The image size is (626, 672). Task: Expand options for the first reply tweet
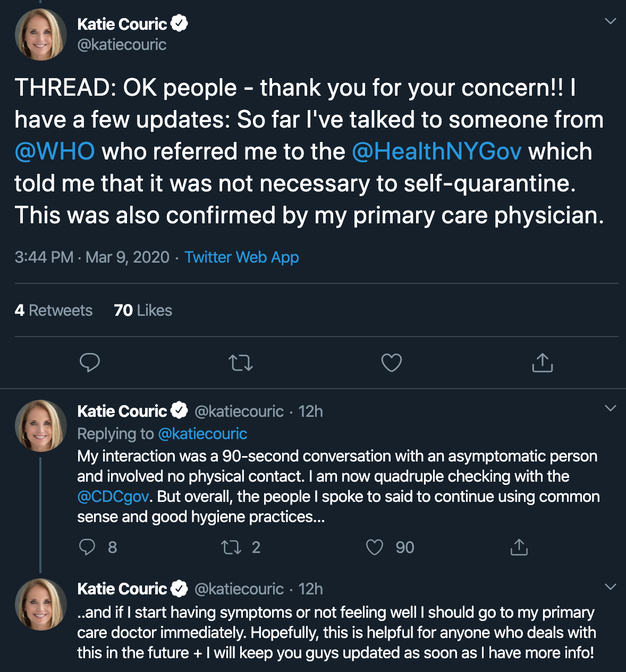(x=611, y=408)
